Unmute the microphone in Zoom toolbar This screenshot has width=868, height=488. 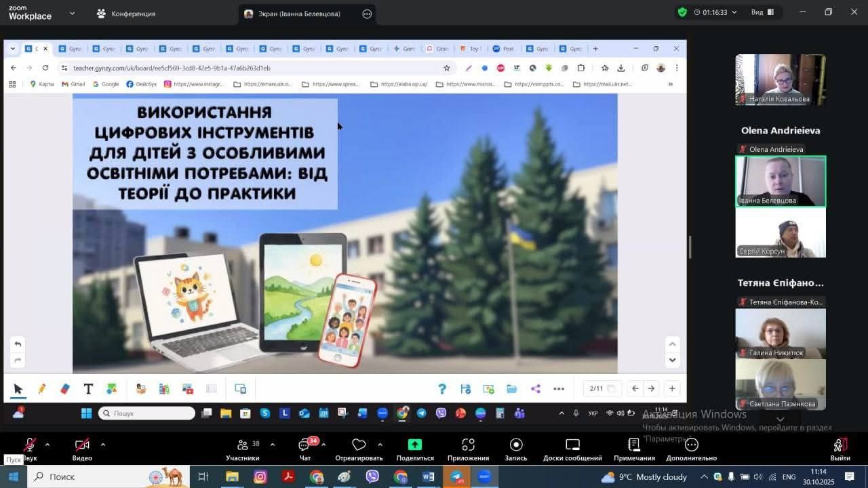[x=29, y=445]
